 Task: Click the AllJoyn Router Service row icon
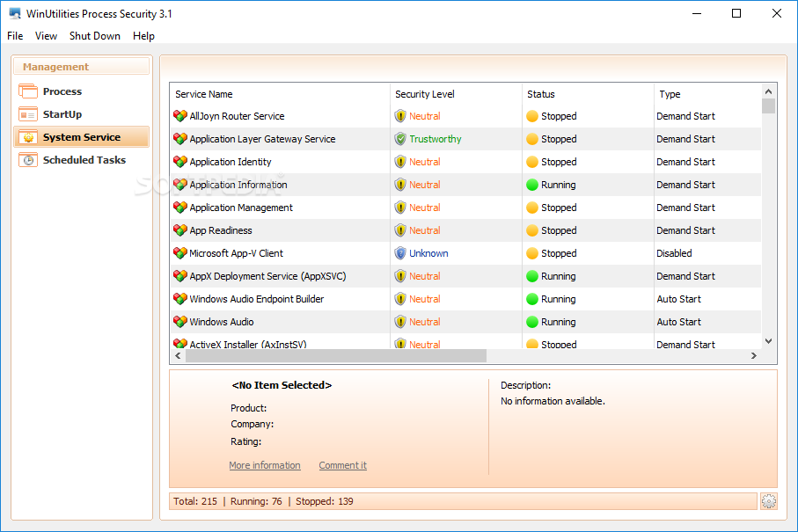[180, 116]
